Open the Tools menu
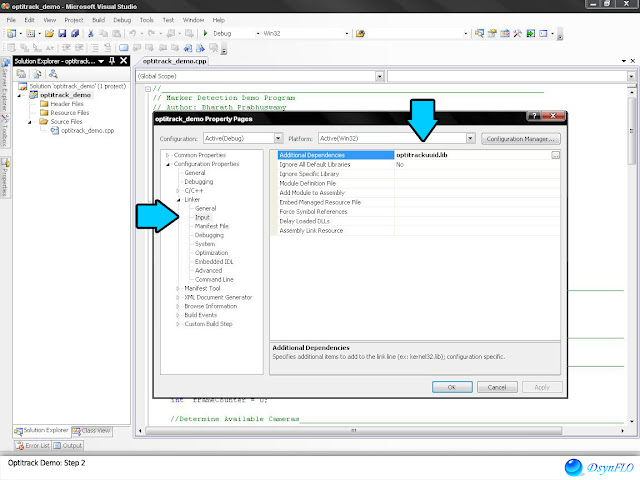The width and height of the screenshot is (640, 480). (x=147, y=20)
